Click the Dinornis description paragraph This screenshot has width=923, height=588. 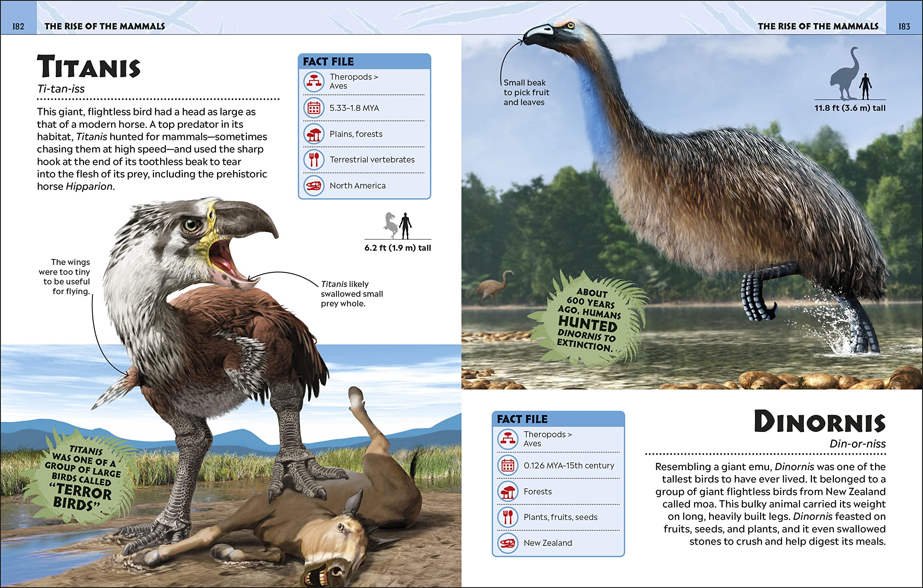770,504
